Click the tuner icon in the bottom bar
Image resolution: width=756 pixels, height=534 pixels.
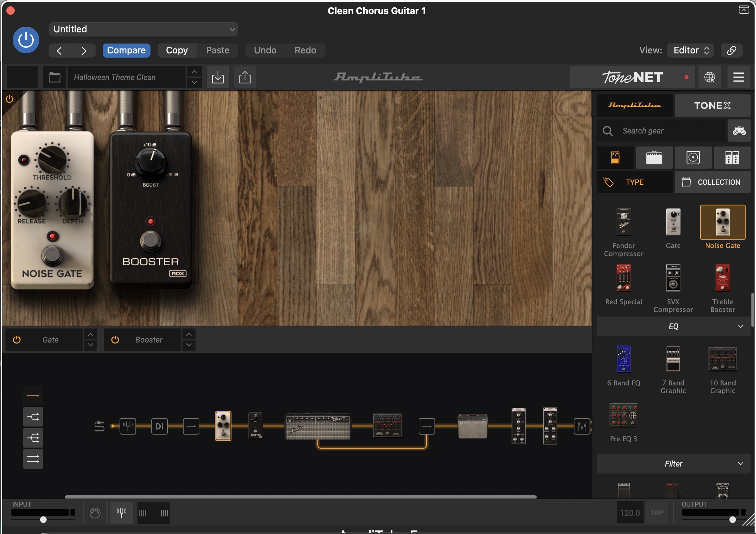pos(121,513)
